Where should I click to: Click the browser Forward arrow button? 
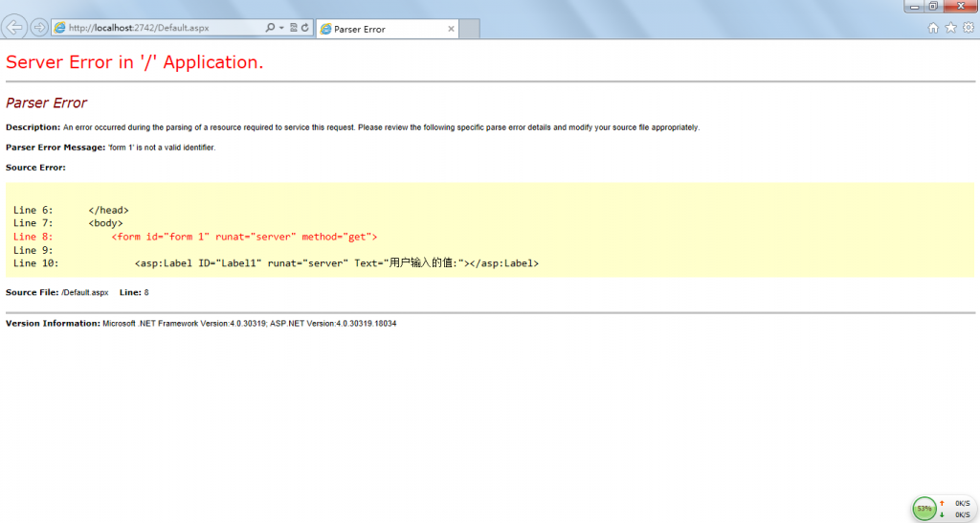click(x=38, y=28)
